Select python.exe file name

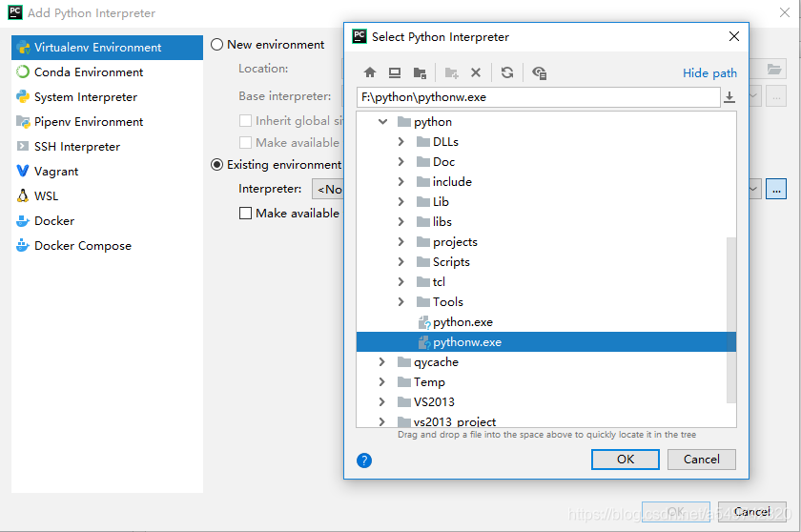pyautogui.click(x=462, y=322)
